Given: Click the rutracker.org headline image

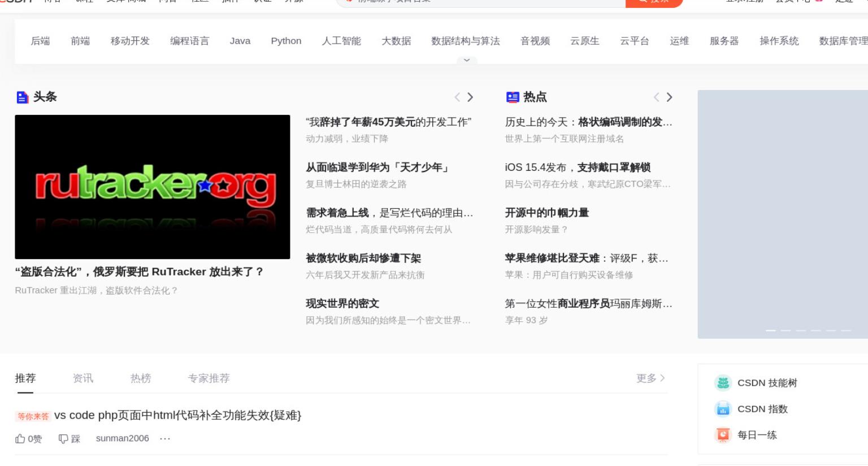Looking at the screenshot, I should (x=153, y=187).
